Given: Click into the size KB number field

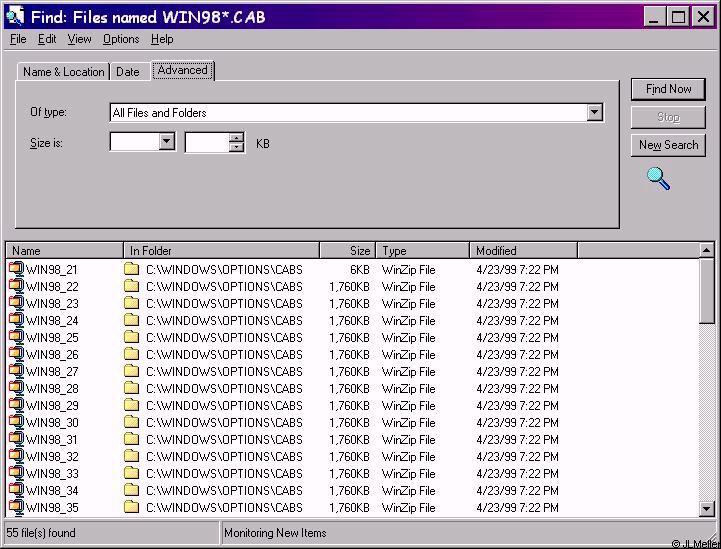Looking at the screenshot, I should coord(207,143).
